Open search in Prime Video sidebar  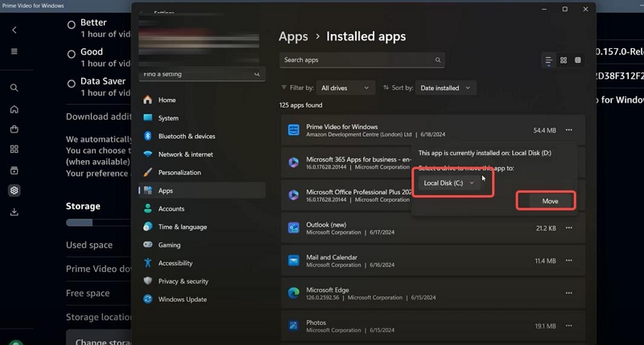(14, 88)
